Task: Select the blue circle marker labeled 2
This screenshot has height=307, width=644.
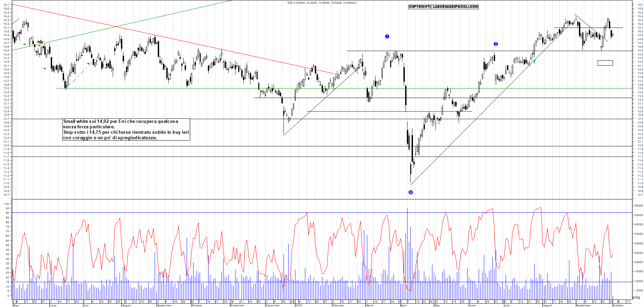Action: [x=496, y=44]
